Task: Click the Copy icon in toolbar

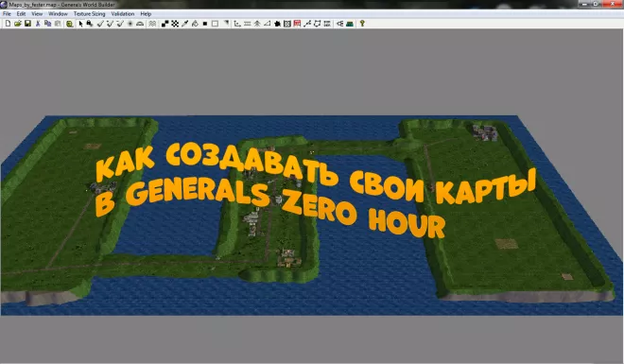Action: [48, 24]
